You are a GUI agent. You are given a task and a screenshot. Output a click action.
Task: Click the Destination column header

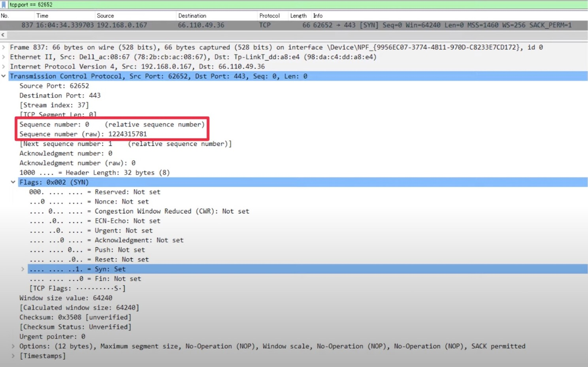(x=192, y=16)
